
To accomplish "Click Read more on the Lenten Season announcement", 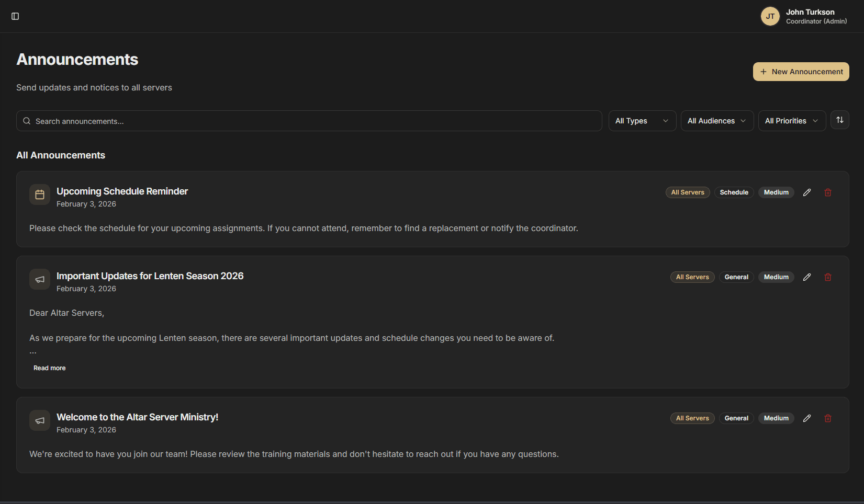I will [x=49, y=368].
